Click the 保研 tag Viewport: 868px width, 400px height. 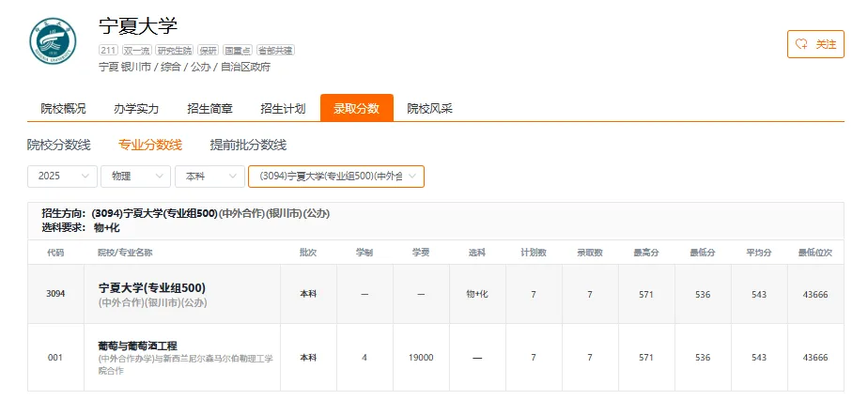click(x=209, y=51)
